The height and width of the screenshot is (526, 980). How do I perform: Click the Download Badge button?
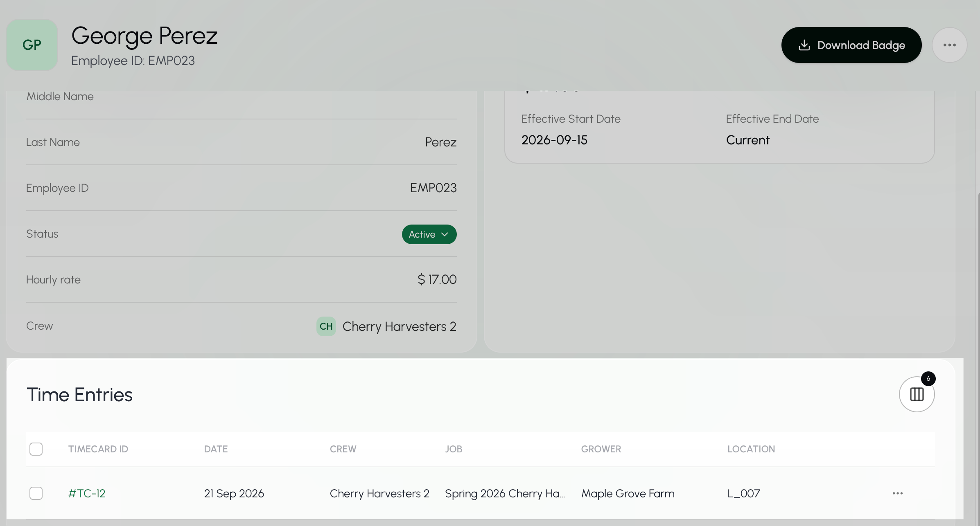tap(851, 45)
